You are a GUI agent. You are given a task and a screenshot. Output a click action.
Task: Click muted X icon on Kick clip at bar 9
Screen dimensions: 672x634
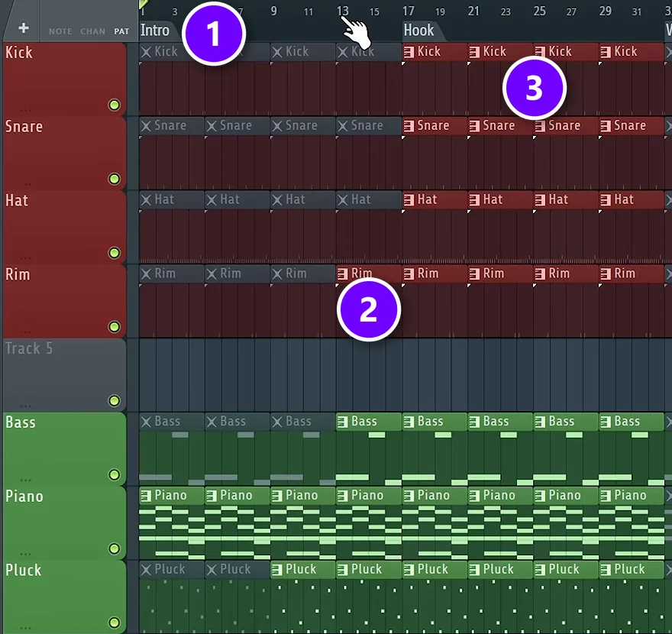point(277,52)
